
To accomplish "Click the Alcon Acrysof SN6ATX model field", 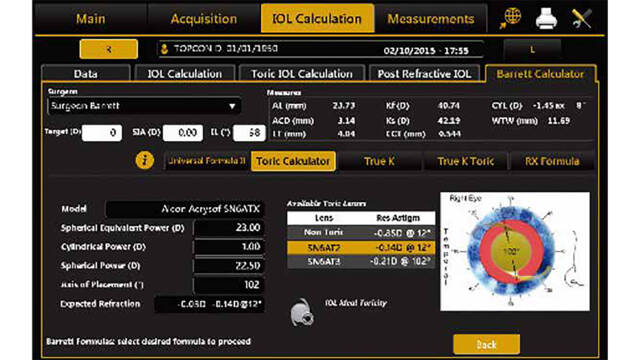I will (x=184, y=209).
